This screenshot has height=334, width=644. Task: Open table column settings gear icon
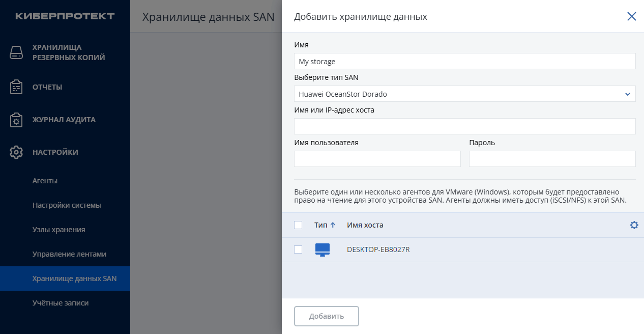click(634, 225)
